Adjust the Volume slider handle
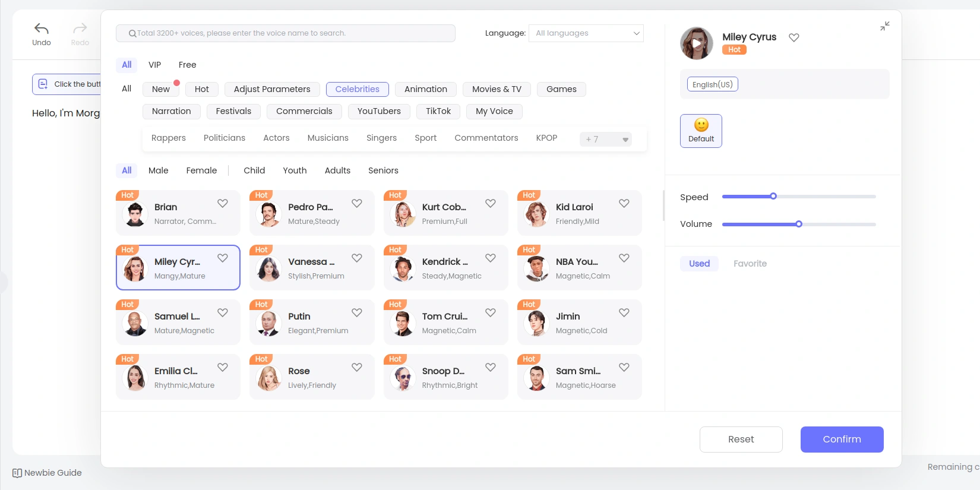The height and width of the screenshot is (490, 980). click(799, 224)
